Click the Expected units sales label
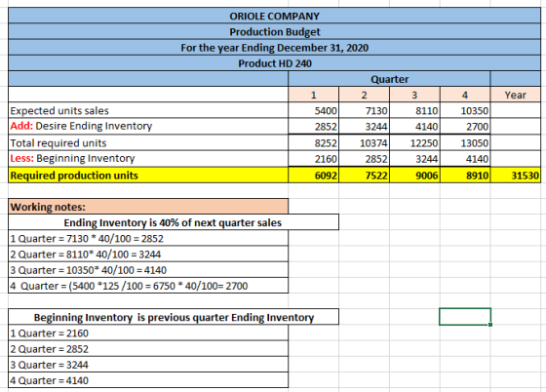 click(x=148, y=110)
